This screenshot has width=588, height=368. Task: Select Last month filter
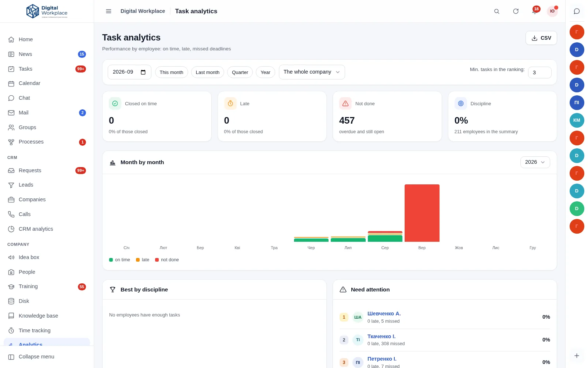point(207,72)
